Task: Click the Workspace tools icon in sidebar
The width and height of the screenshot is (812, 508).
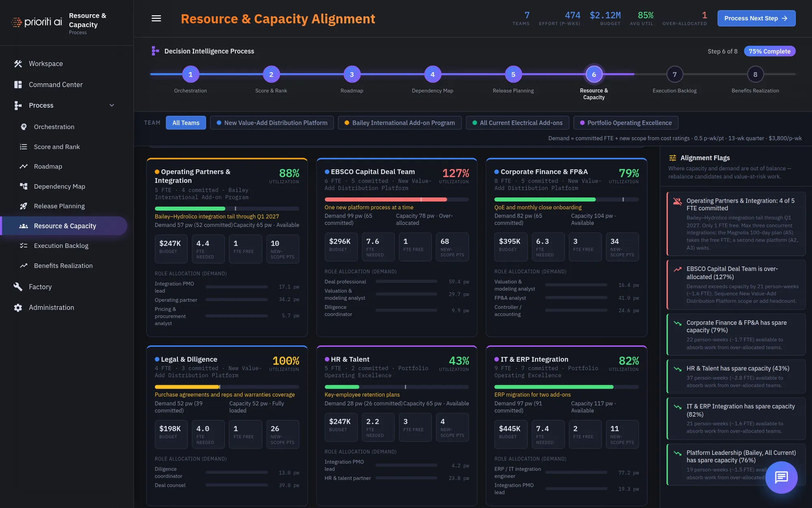Action: [x=18, y=63]
